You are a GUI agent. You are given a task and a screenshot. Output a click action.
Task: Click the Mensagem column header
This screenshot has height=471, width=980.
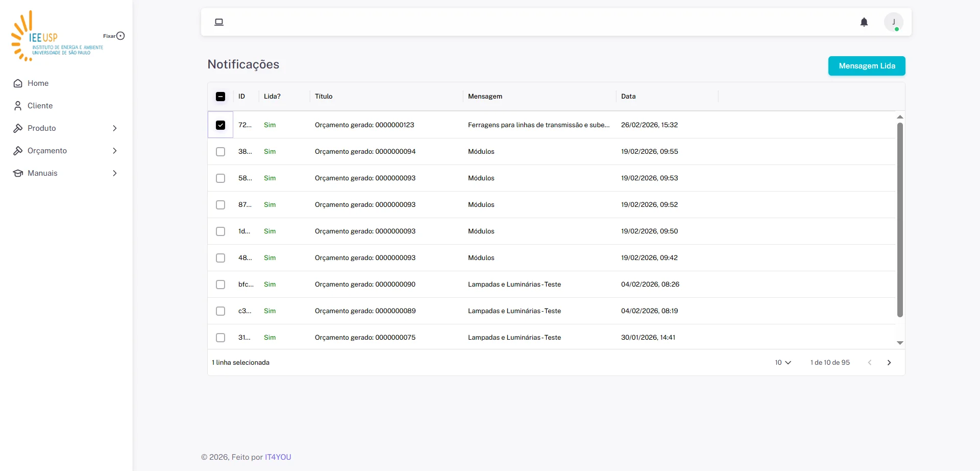485,97
